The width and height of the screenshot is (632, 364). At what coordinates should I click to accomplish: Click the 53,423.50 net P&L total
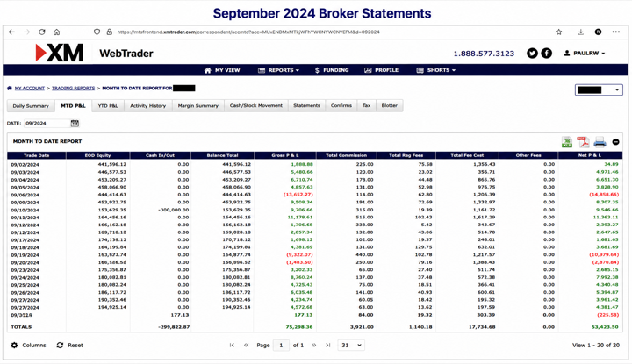(x=605, y=327)
